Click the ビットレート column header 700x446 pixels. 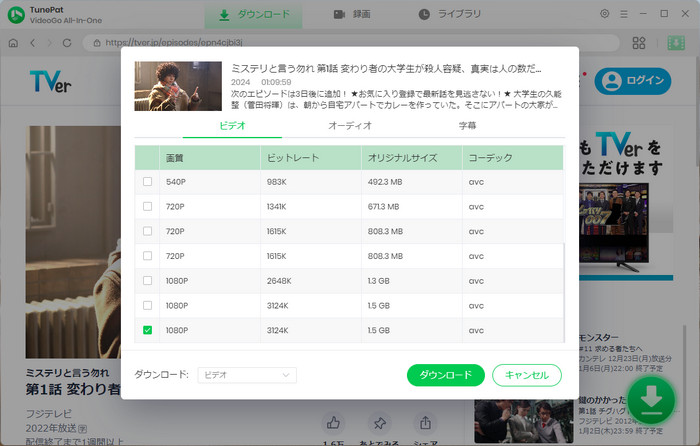coord(311,158)
